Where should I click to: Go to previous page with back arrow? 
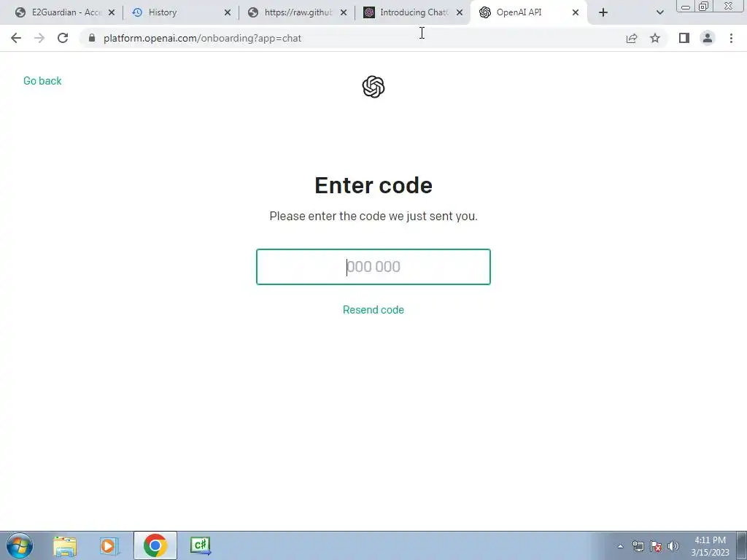16,38
